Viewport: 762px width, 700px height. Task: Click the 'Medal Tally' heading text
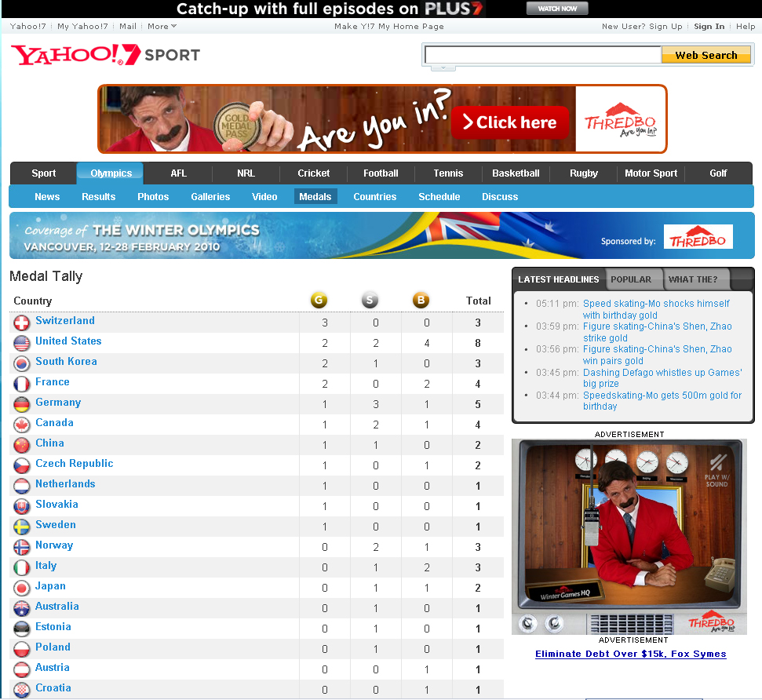pyautogui.click(x=46, y=276)
